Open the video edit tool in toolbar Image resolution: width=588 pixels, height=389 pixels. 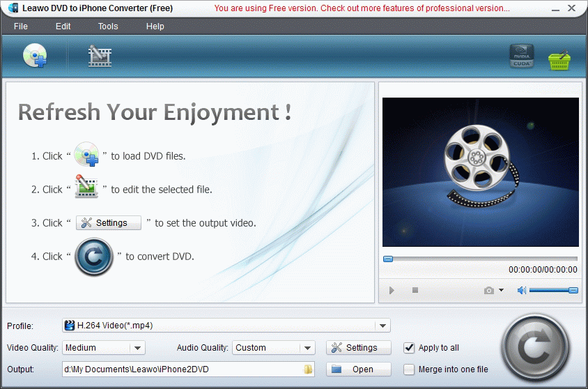pos(100,56)
